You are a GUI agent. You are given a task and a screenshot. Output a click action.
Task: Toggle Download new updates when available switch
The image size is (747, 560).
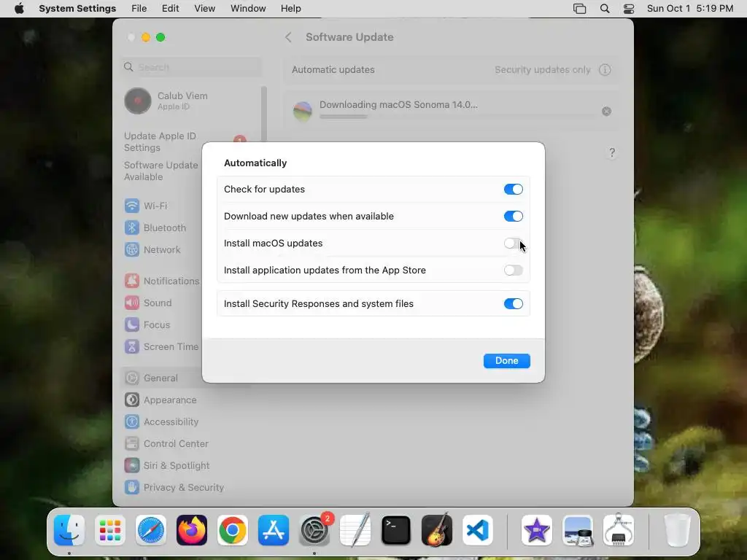coord(513,216)
